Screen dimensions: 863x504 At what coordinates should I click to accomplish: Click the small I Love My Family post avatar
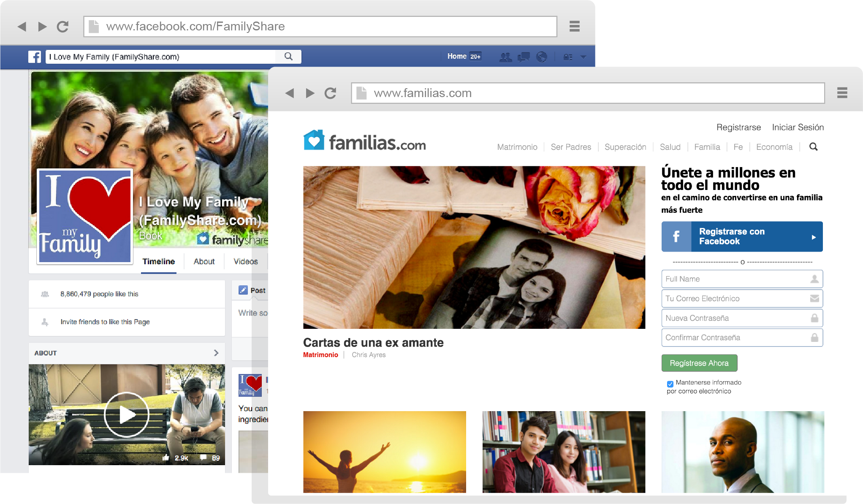(x=250, y=385)
